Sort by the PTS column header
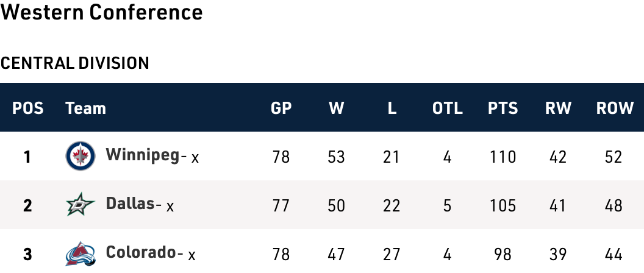This screenshot has width=644, height=273. [503, 108]
